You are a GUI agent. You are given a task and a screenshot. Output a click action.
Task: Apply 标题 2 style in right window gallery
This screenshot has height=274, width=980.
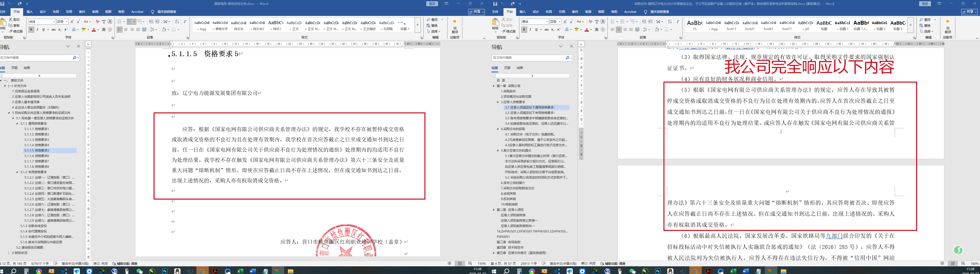click(x=879, y=25)
